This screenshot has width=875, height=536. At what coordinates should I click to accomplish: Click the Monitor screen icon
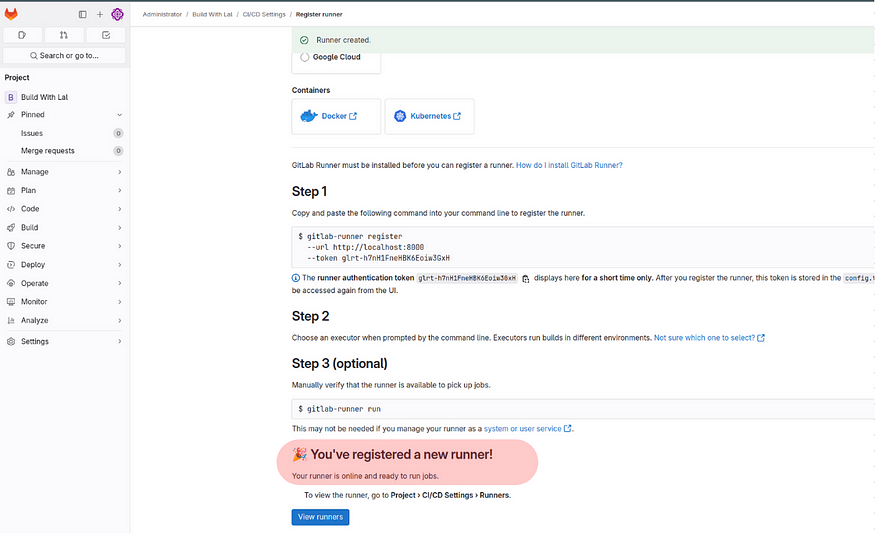pos(11,302)
